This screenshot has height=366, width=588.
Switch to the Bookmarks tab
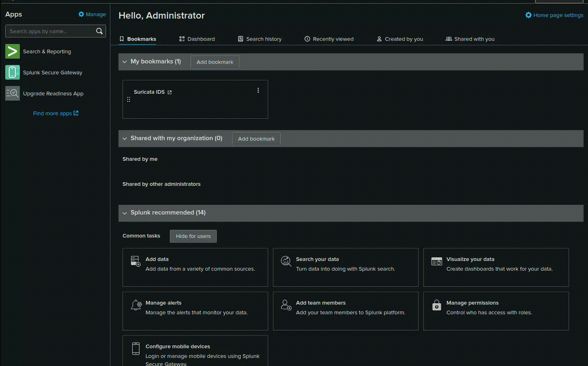[x=138, y=39]
